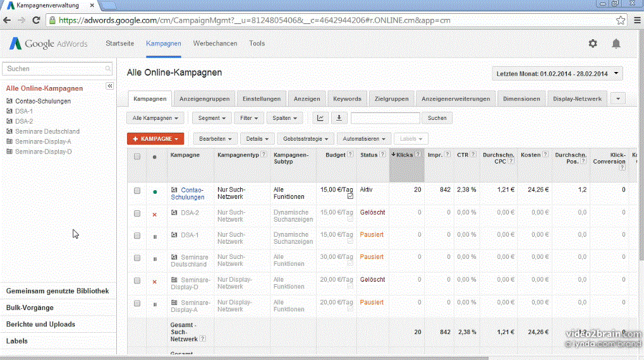Check the DSA-2 row checkbox
The width and height of the screenshot is (644, 360).
point(137,213)
